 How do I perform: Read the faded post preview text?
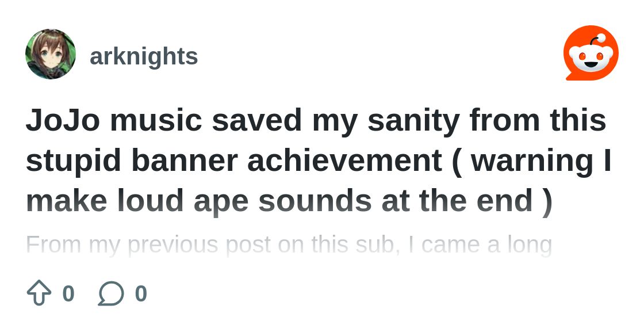coord(289,245)
